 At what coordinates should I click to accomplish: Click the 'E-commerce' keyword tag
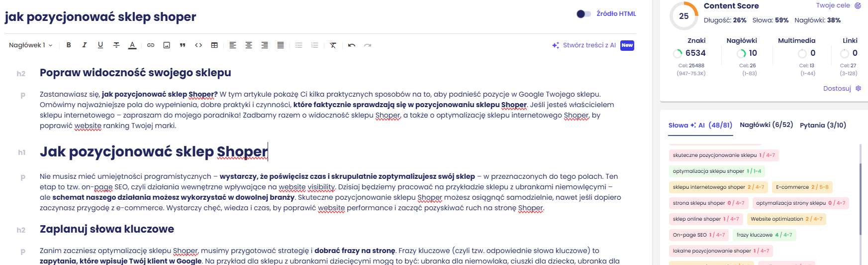pos(802,187)
